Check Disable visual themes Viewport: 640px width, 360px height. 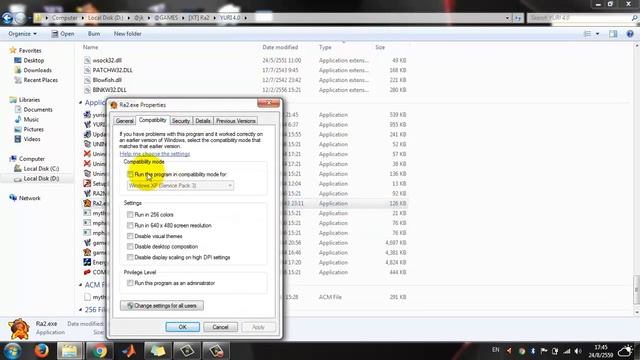point(130,236)
